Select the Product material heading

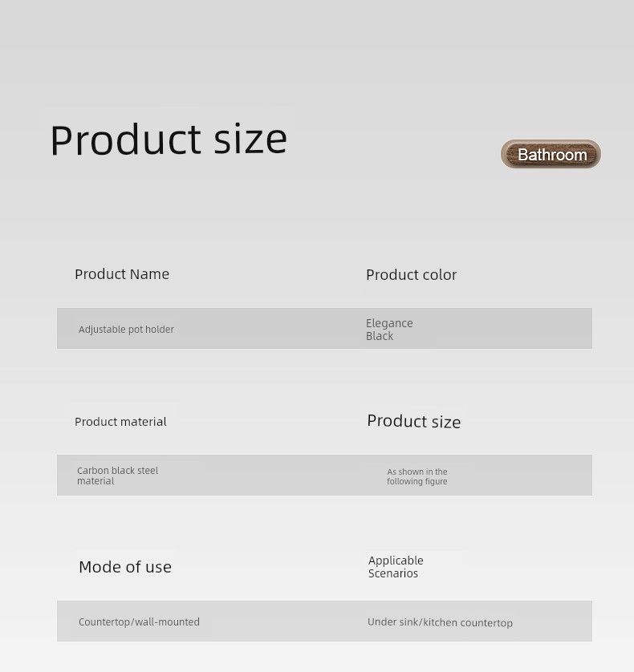click(x=120, y=422)
